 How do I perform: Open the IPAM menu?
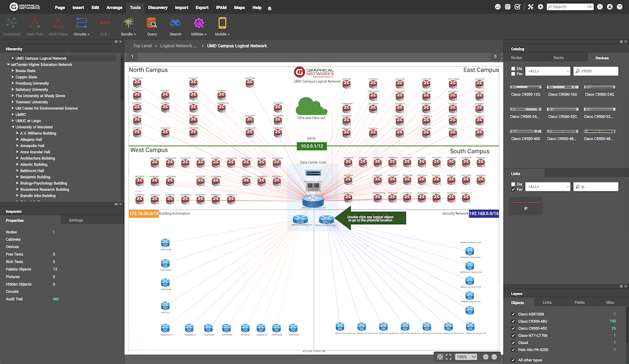(221, 7)
